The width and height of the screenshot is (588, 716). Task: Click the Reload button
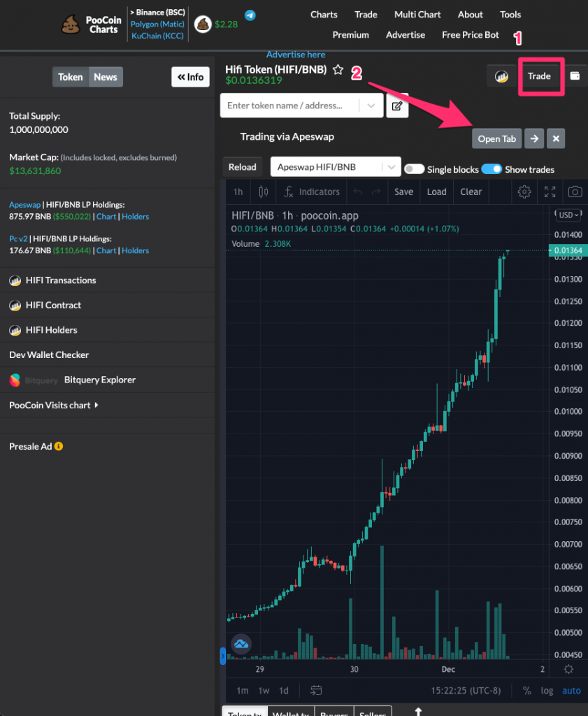pyautogui.click(x=243, y=166)
